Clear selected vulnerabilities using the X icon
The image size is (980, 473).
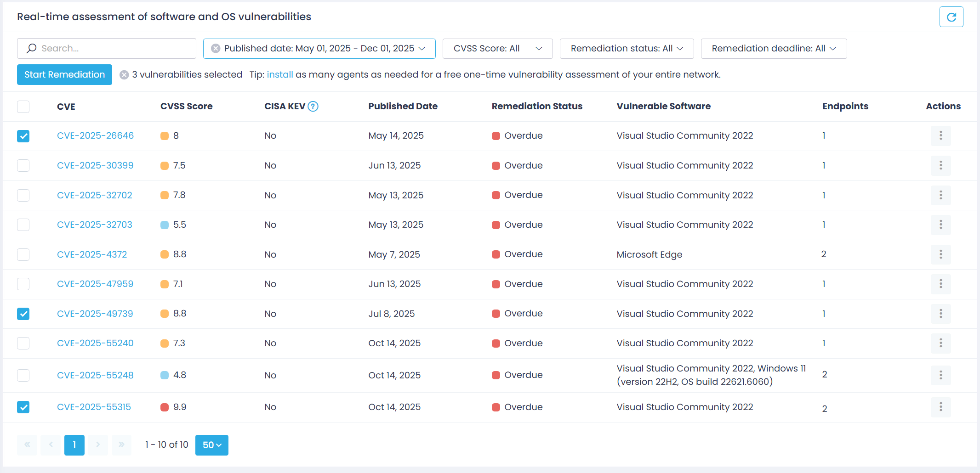pyautogui.click(x=124, y=74)
